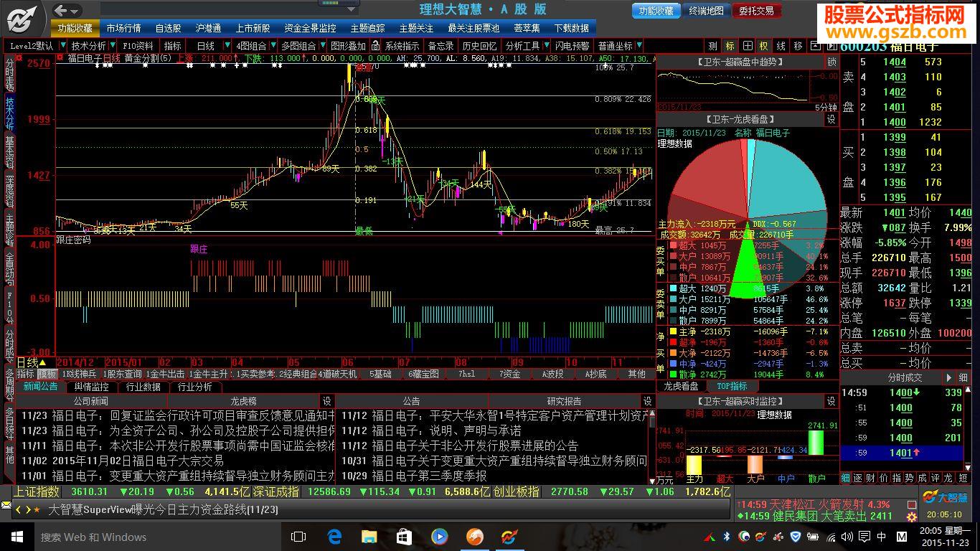This screenshot has width=980, height=551.
Task: Open the 市场行情 menu
Action: point(123,28)
